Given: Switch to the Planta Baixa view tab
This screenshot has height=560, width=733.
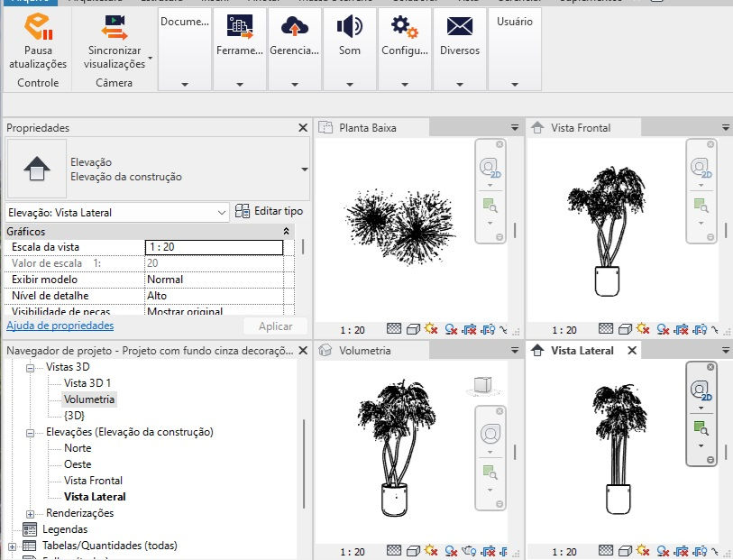Looking at the screenshot, I should 371,128.
